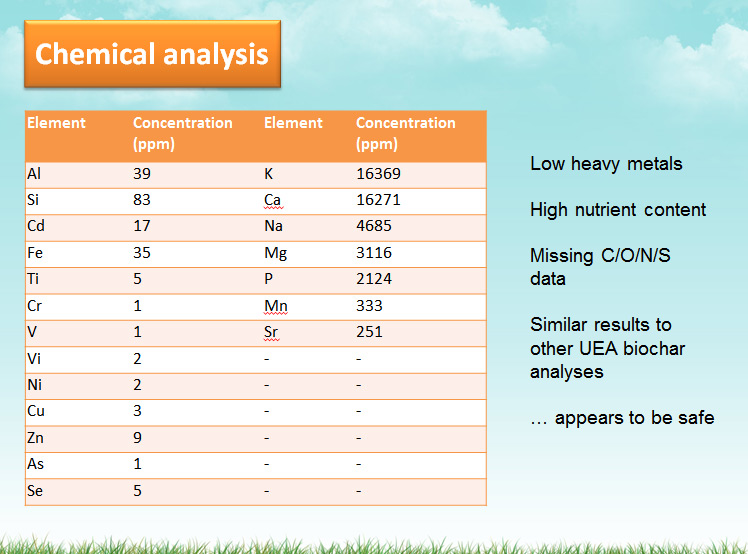Select the Ti element cell
The width and height of the screenshot is (748, 554).
33,279
